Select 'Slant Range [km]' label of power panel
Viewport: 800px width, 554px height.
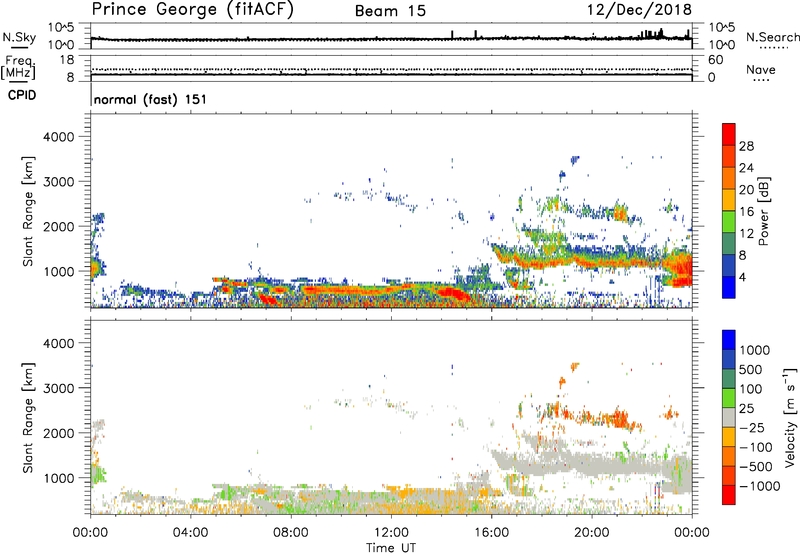pyautogui.click(x=28, y=211)
